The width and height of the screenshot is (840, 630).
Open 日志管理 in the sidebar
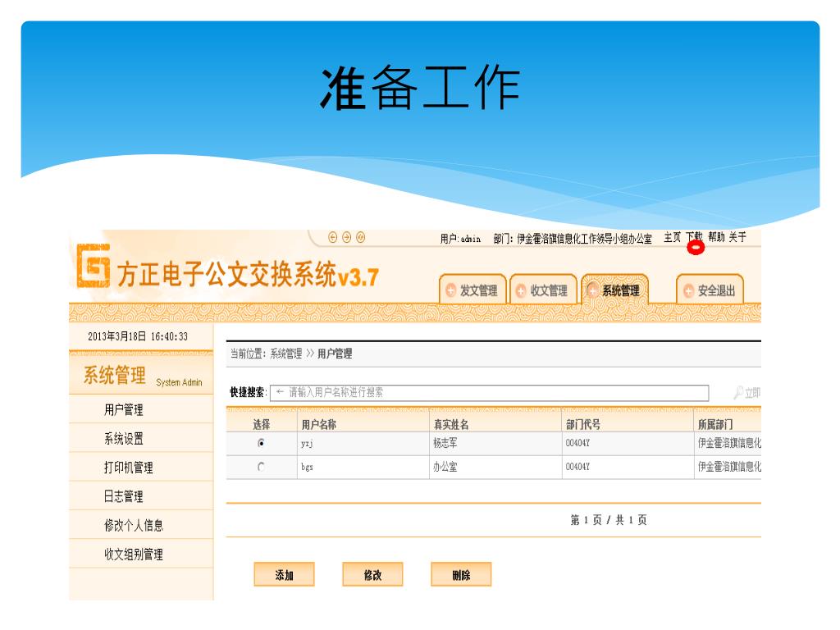coord(124,496)
